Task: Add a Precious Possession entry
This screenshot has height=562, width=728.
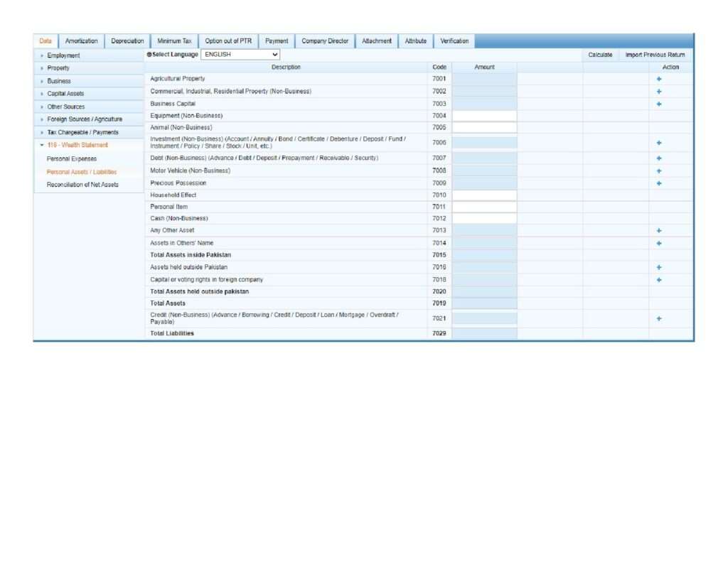Action: click(x=659, y=183)
